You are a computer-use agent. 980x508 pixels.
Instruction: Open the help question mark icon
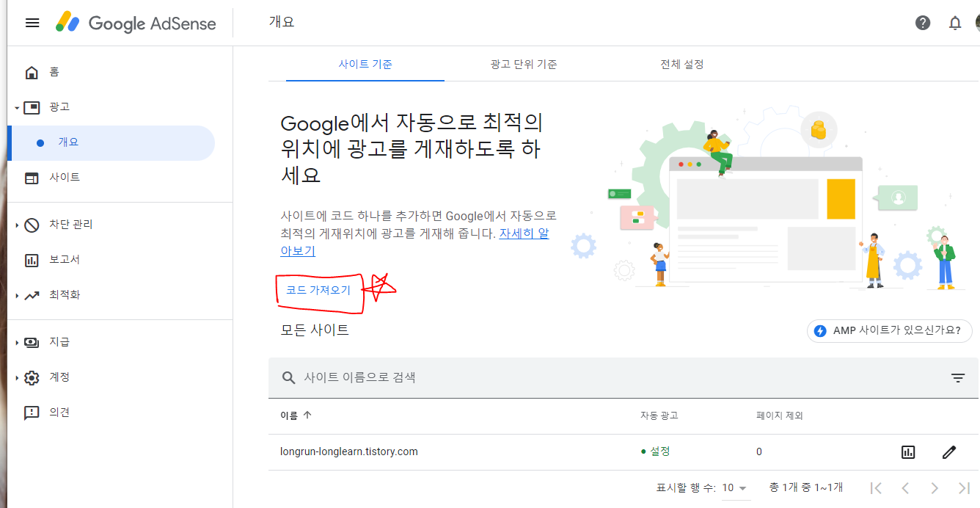click(923, 23)
